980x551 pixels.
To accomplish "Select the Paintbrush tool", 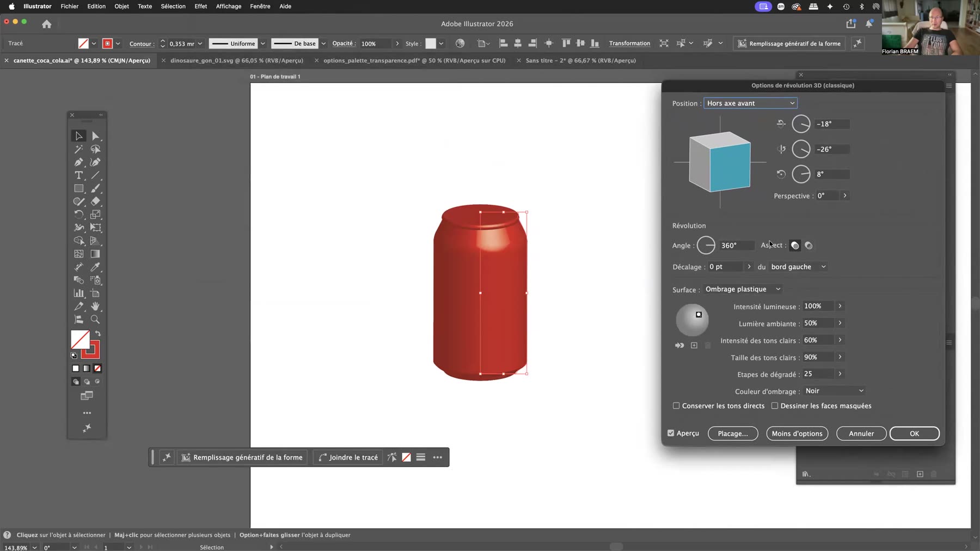I will [96, 188].
